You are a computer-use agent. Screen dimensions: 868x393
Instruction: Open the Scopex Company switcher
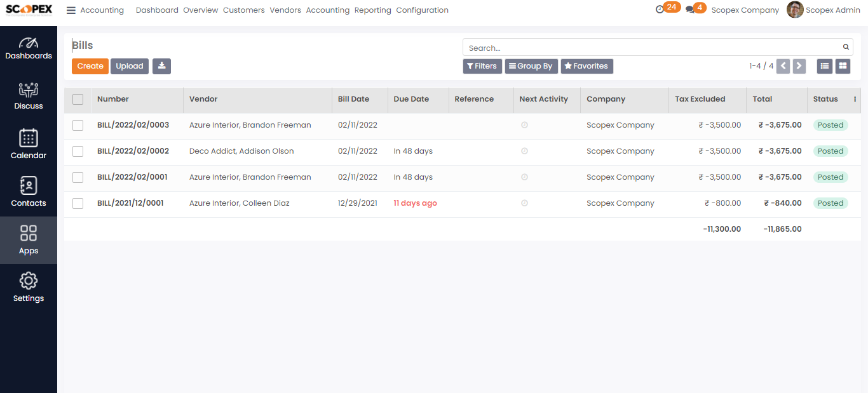coord(745,10)
